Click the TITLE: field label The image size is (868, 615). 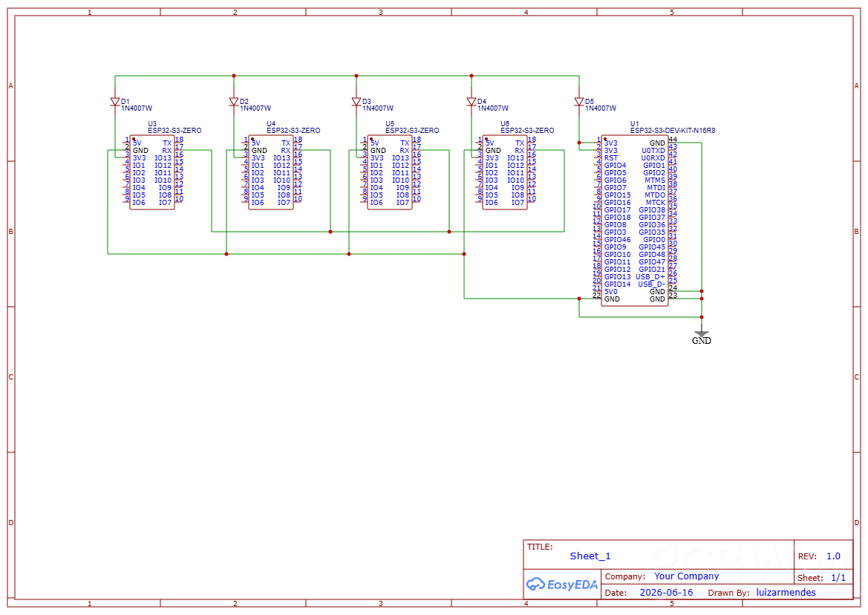click(x=540, y=547)
